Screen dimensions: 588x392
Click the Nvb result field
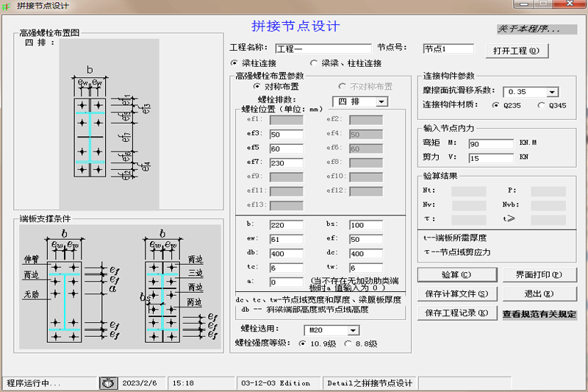tap(548, 206)
